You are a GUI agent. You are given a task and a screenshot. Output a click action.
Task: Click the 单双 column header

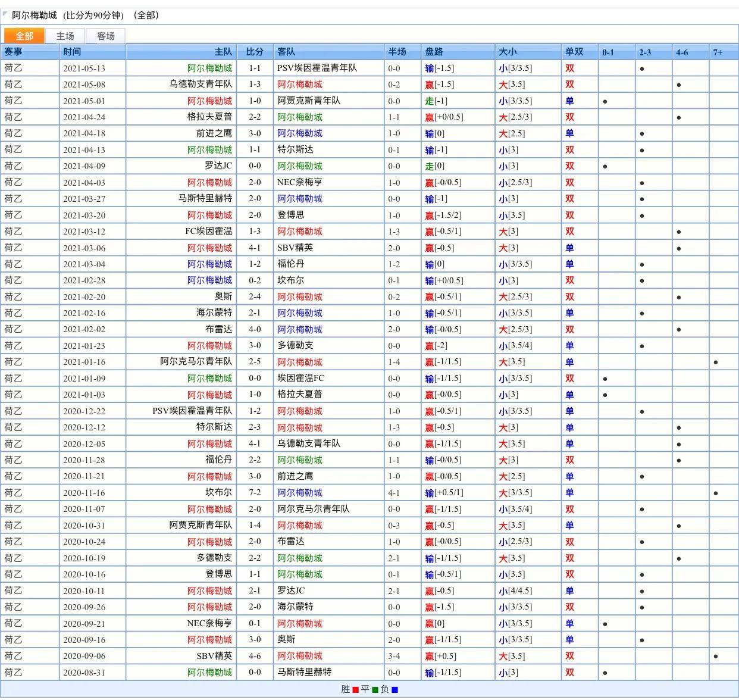[574, 52]
